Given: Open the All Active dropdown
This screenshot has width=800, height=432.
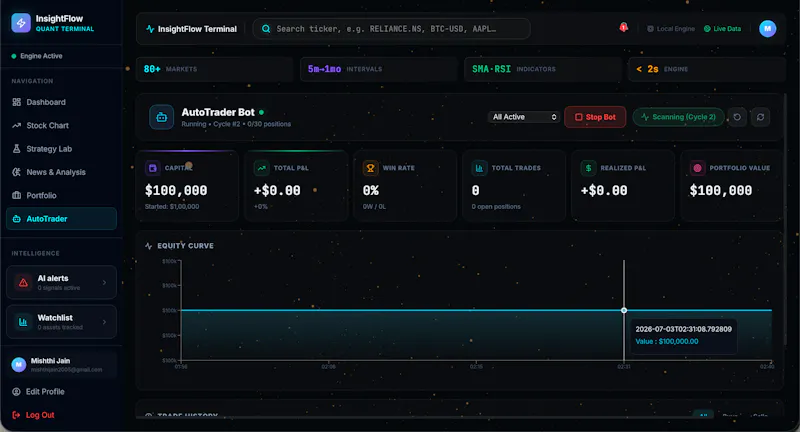Looking at the screenshot, I should (524, 117).
